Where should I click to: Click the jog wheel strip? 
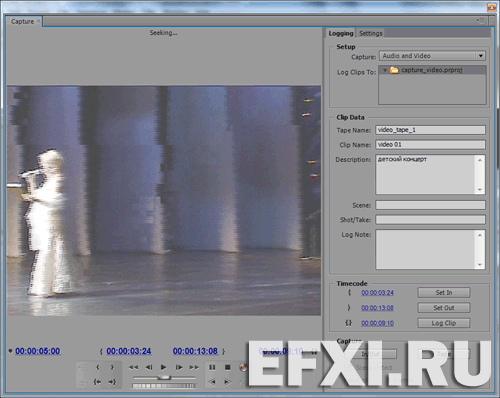pos(163,386)
